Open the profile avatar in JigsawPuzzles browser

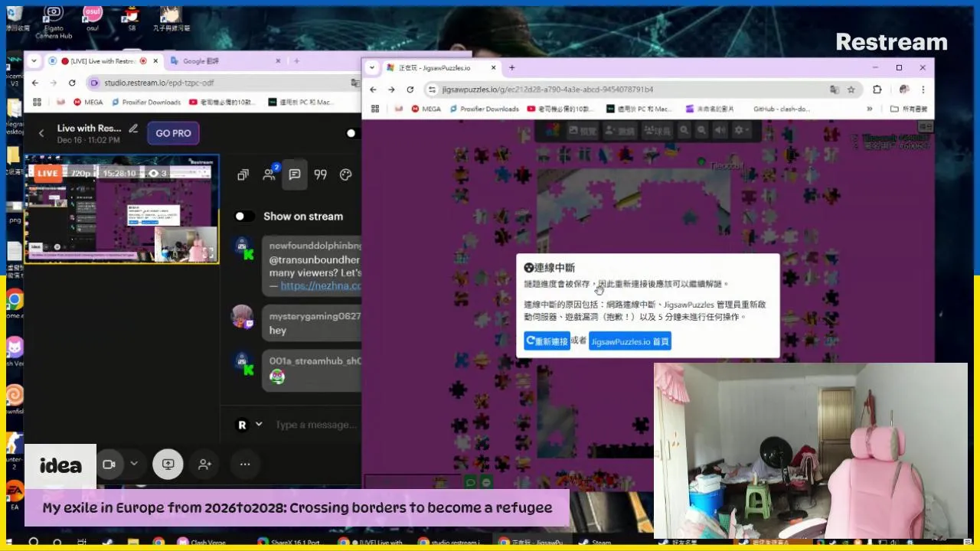click(x=904, y=90)
